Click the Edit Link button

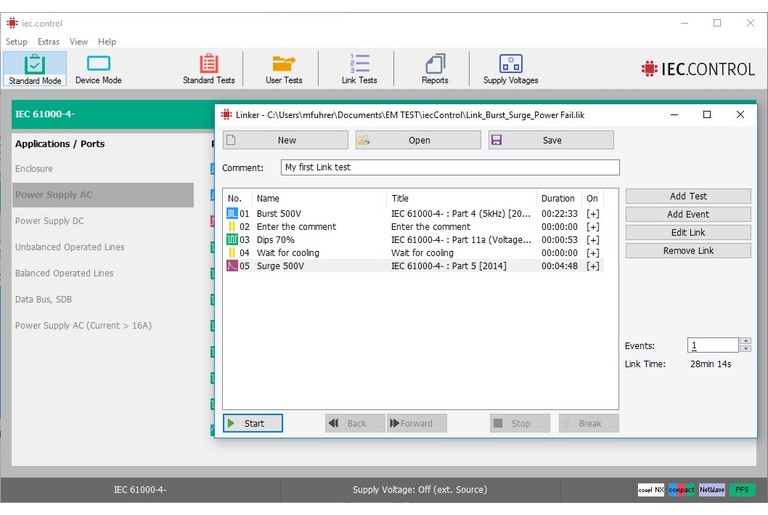pos(688,232)
